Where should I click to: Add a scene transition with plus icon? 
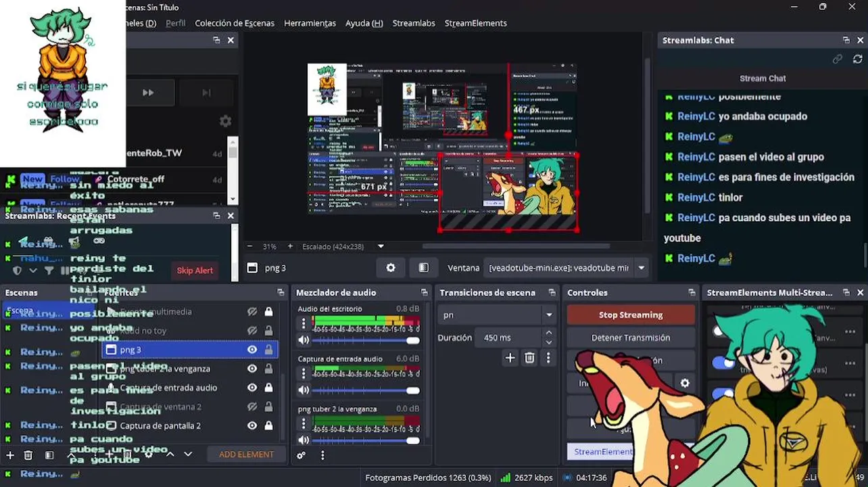510,358
